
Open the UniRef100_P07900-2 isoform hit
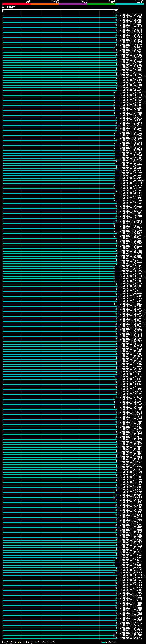[132, 180]
